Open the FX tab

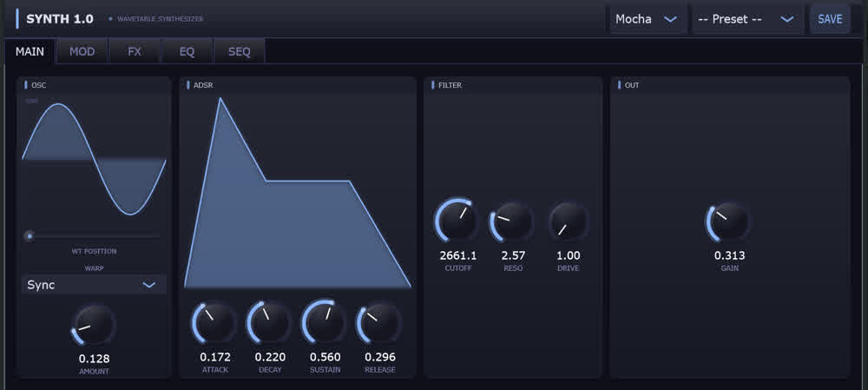pyautogui.click(x=135, y=51)
